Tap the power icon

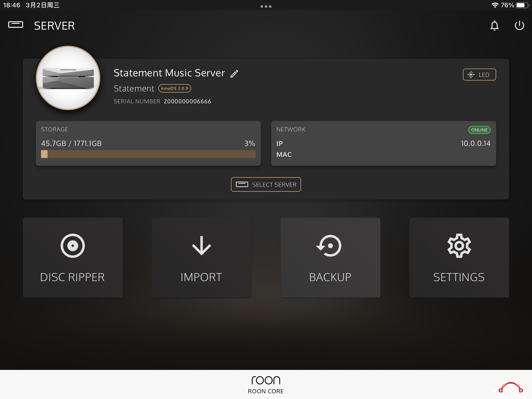[x=519, y=25]
